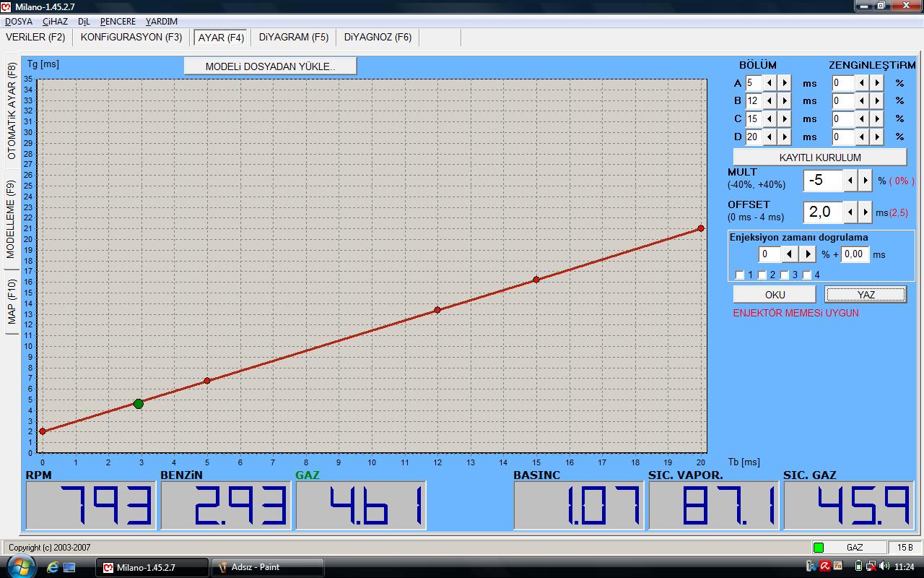The image size is (924, 578).
Task: Increase row C enrichment percent
Action: (877, 118)
